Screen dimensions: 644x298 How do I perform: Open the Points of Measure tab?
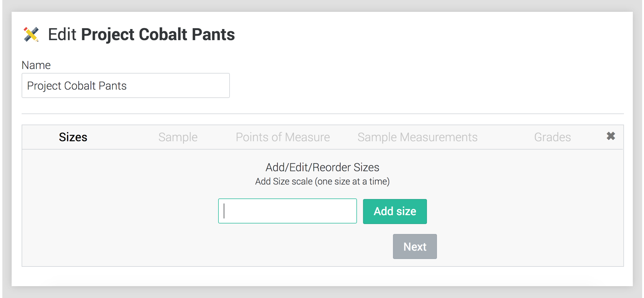pyautogui.click(x=283, y=137)
